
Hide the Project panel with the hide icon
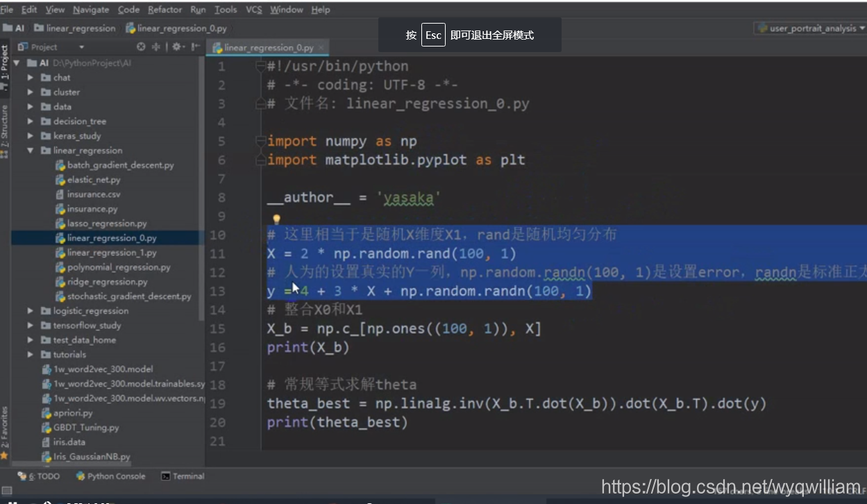[194, 47]
